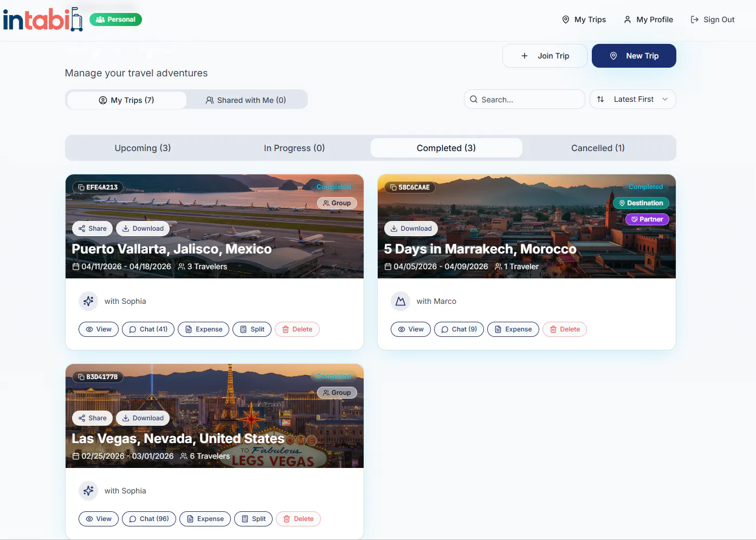The image size is (756, 540).
Task: Click the 1 Traveler label
Action: coord(517,266)
